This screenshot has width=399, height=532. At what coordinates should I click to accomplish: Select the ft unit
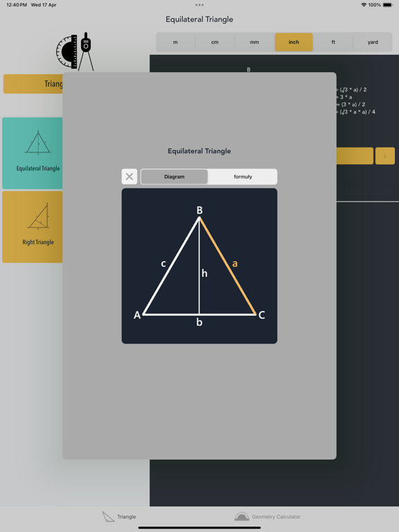coord(333,42)
